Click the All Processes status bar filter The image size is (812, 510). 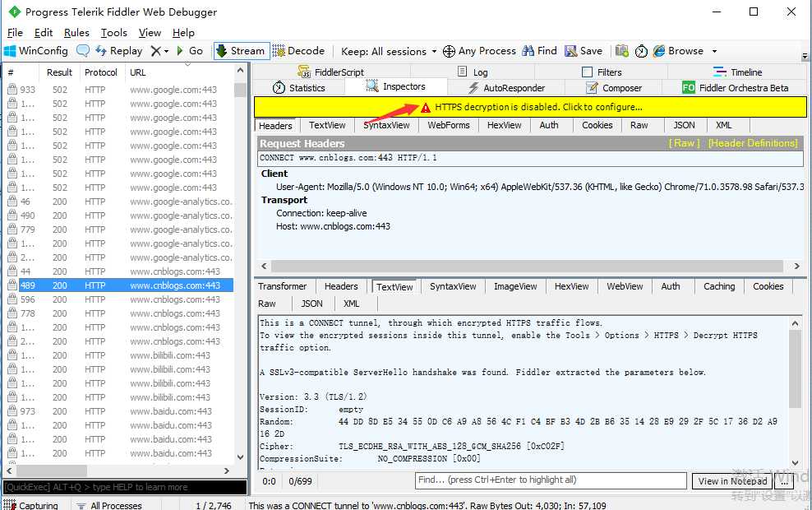click(109, 505)
